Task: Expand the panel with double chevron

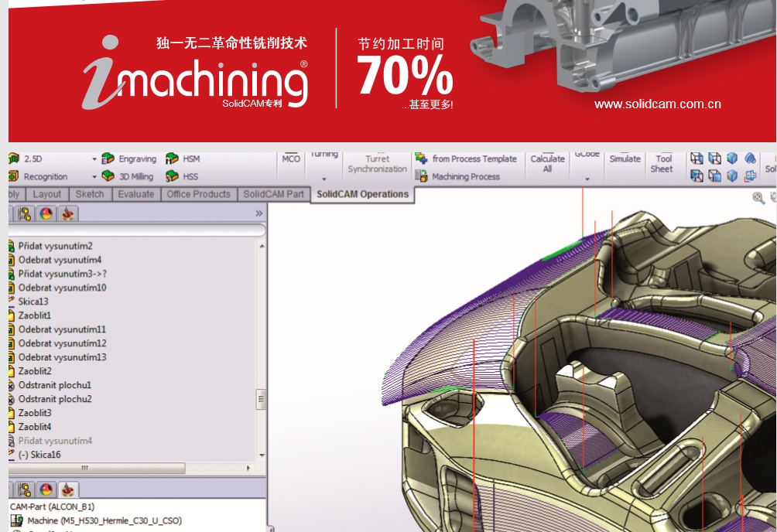Action: coord(258,213)
